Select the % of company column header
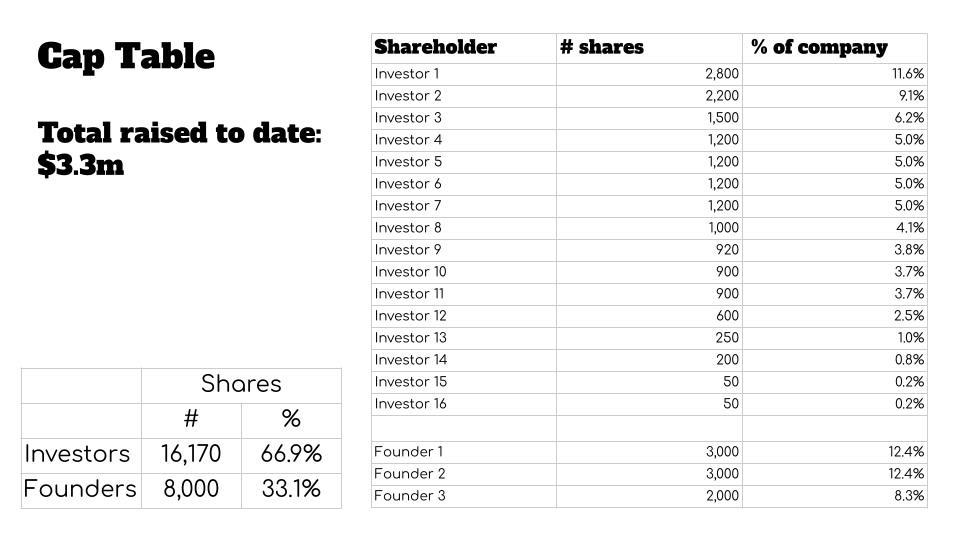This screenshot has height=540, width=960. (819, 47)
